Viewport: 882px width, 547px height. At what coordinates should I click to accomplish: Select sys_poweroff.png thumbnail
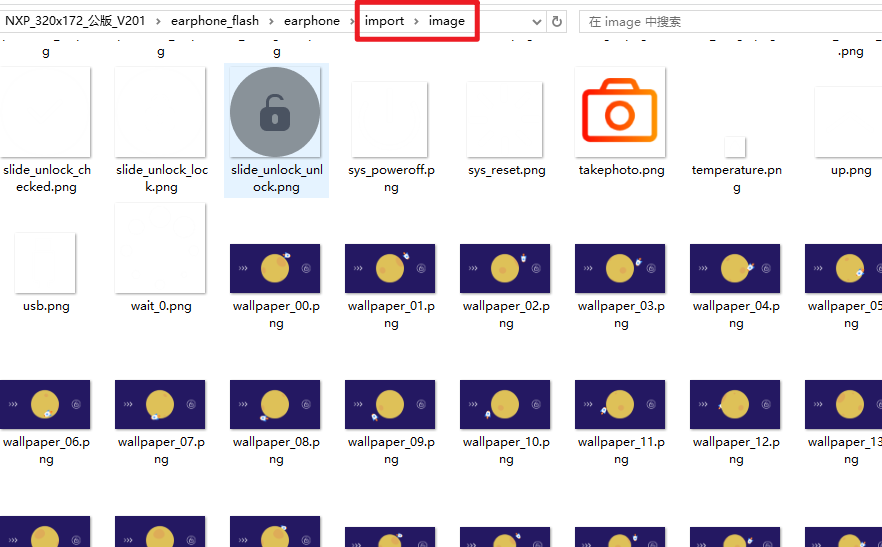tap(390, 119)
